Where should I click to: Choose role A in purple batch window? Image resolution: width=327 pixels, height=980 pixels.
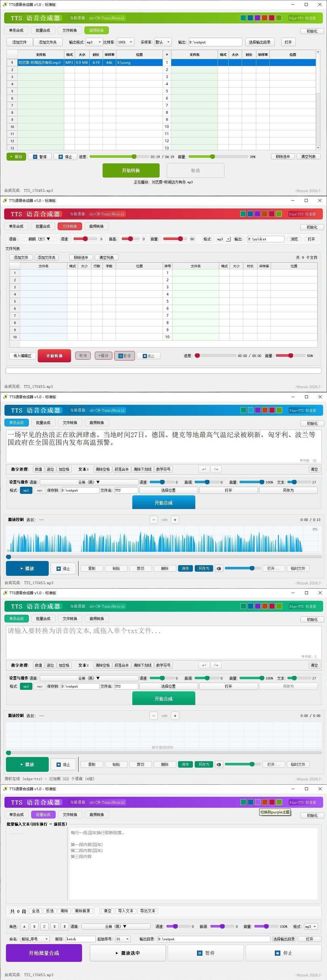coord(24,926)
